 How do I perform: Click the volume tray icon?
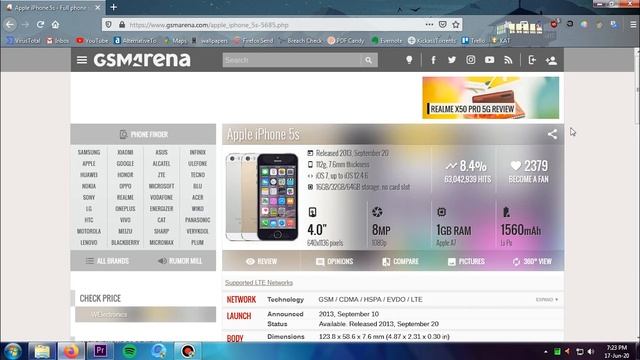pyautogui.click(x=591, y=351)
